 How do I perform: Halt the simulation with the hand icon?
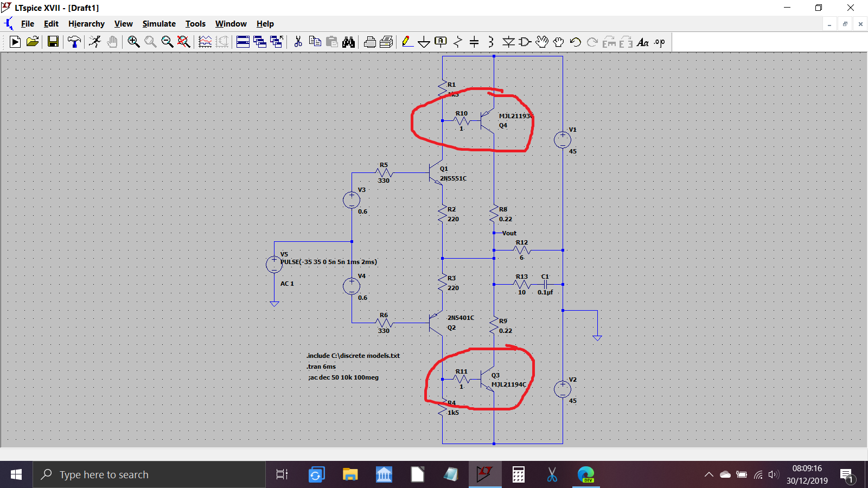112,42
